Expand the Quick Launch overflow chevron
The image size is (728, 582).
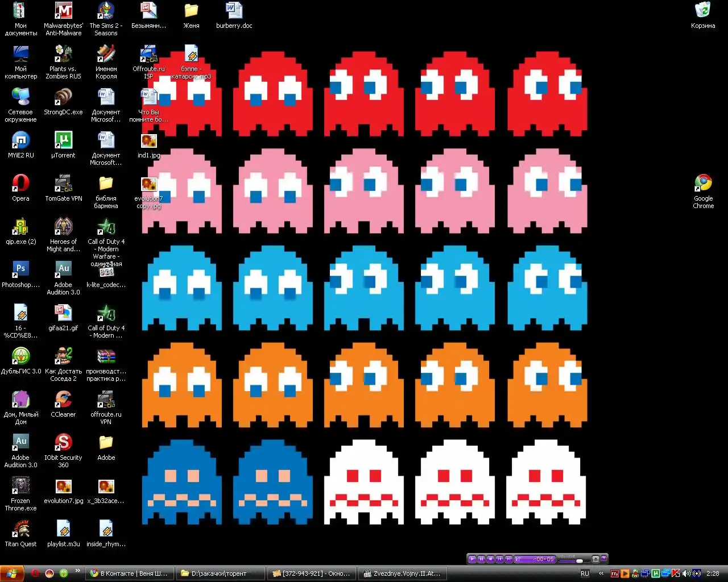click(78, 571)
